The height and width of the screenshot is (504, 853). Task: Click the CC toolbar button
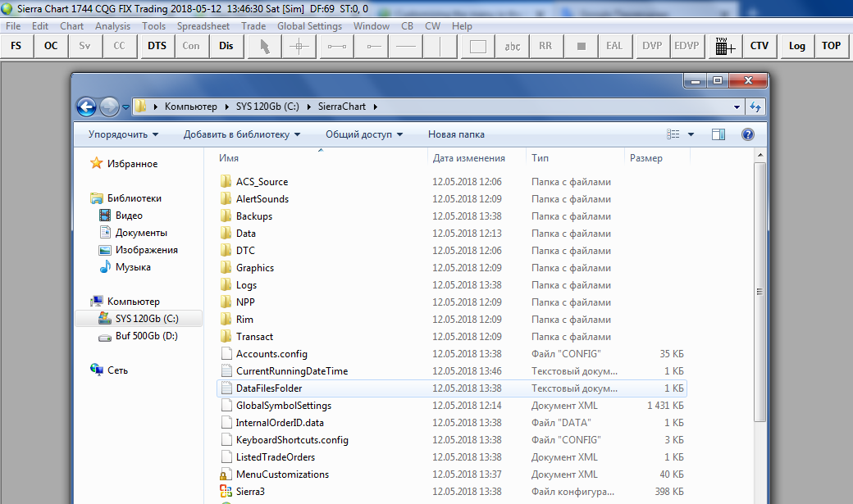click(x=119, y=46)
